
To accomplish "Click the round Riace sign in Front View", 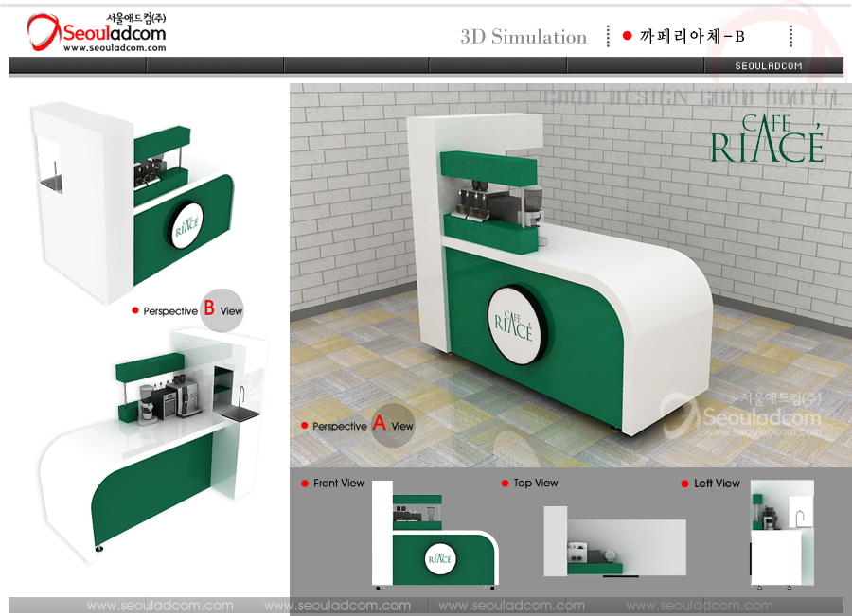I will pyautogui.click(x=440, y=558).
